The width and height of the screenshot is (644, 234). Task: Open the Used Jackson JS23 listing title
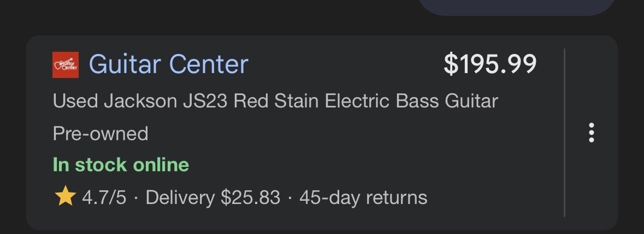[x=275, y=101]
